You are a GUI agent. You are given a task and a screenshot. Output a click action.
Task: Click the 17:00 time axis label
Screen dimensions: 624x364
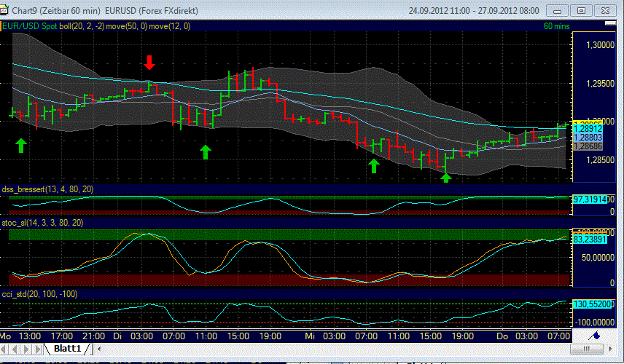[62, 336]
